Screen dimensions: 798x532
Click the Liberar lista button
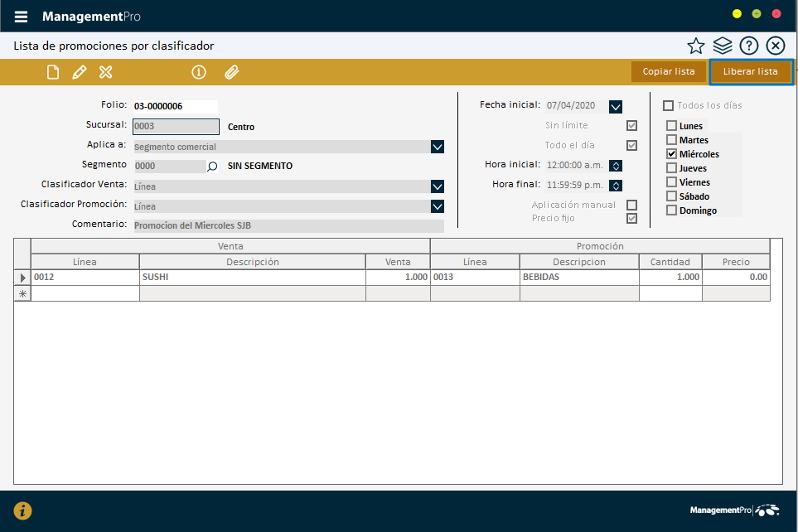click(x=751, y=72)
